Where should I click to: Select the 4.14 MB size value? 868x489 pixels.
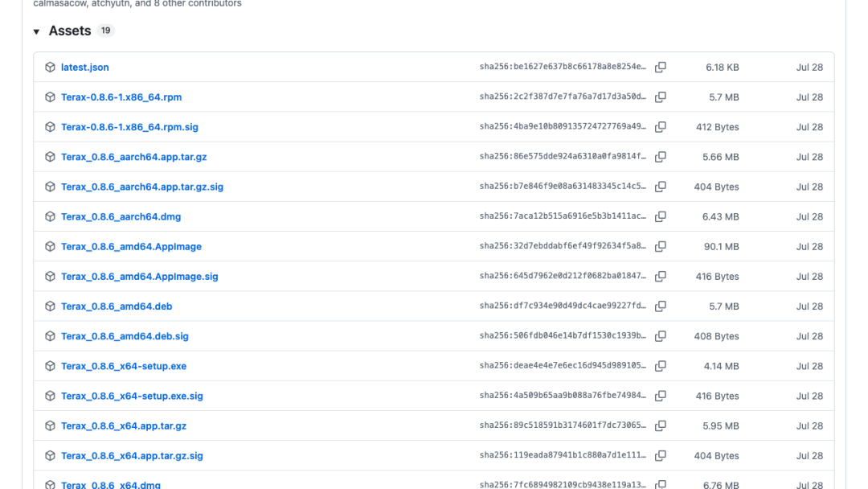pos(721,366)
